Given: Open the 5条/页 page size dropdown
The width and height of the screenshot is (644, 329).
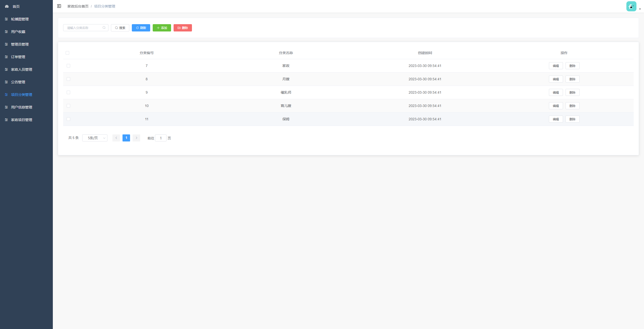Looking at the screenshot, I should coord(95,138).
